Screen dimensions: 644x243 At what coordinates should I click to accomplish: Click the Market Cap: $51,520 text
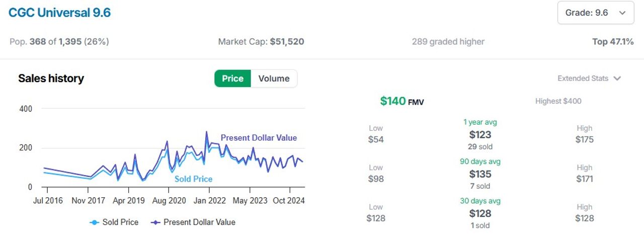(x=261, y=42)
